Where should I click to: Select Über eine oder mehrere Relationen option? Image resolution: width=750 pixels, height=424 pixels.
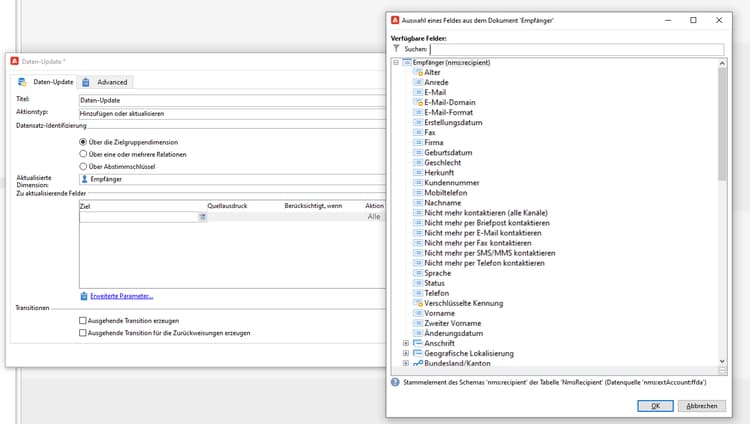[x=83, y=154]
